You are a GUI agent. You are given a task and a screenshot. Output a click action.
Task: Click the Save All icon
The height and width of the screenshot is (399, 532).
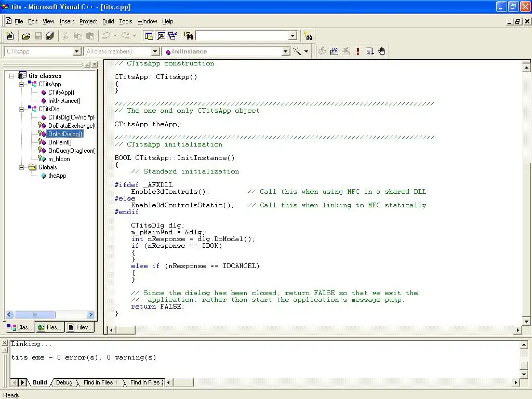[x=50, y=36]
